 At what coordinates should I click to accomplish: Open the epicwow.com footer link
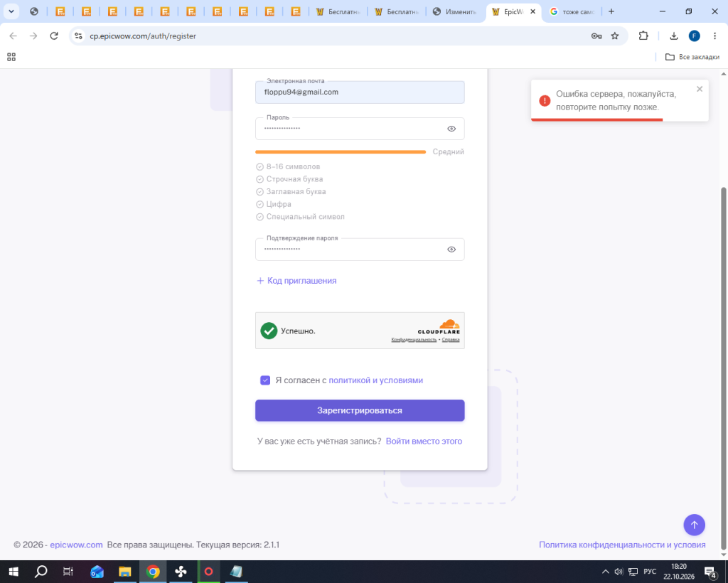76,545
